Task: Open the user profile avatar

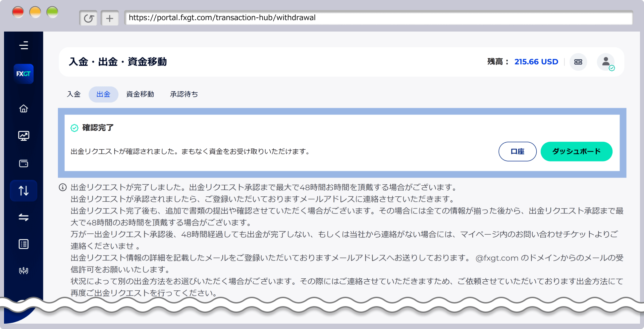Action: click(x=606, y=62)
